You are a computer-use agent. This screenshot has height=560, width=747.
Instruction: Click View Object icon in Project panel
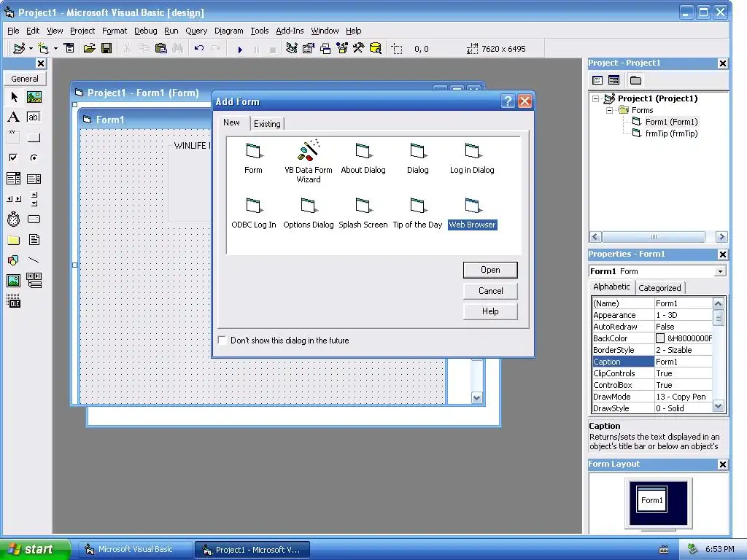(x=614, y=80)
